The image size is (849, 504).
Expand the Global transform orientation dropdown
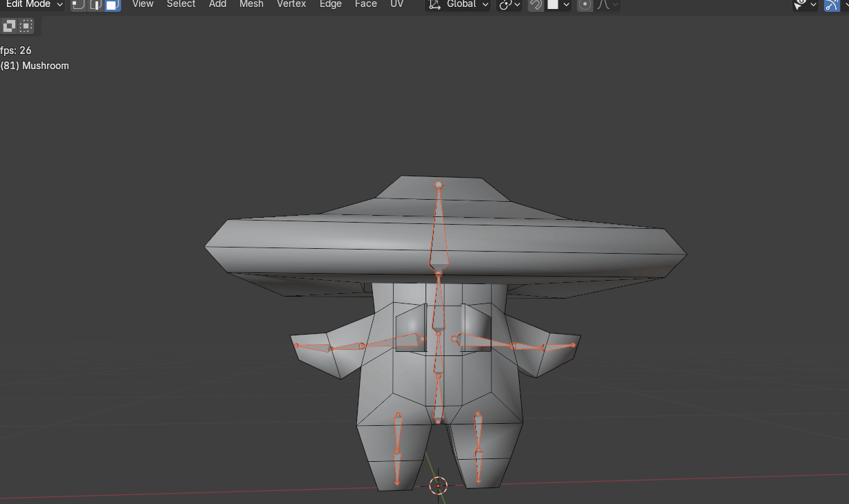pos(458,5)
